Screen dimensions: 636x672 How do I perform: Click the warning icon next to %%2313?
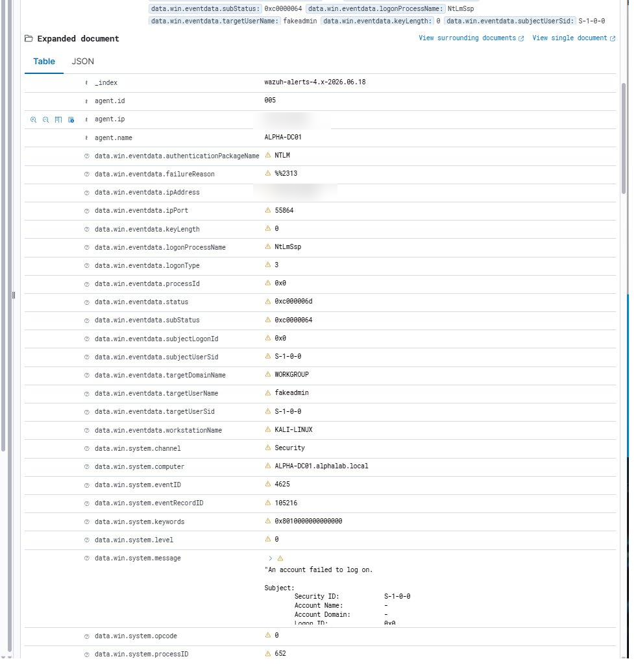pyautogui.click(x=268, y=173)
